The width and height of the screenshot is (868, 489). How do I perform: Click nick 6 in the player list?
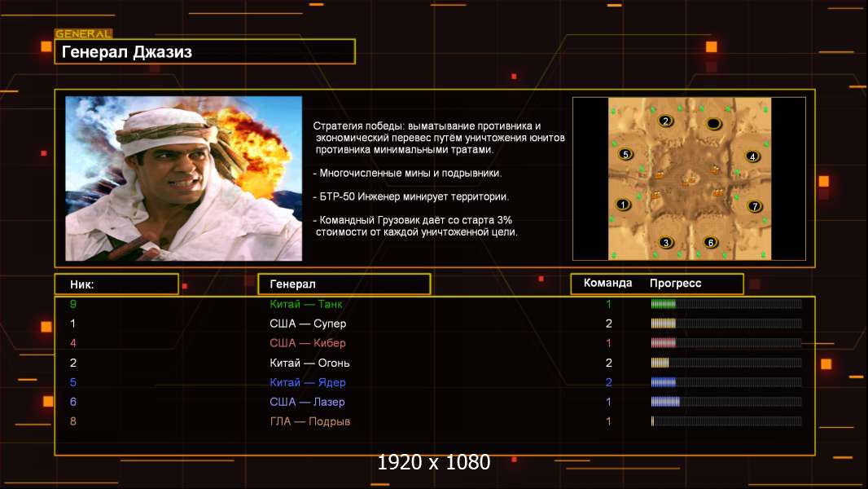(73, 402)
